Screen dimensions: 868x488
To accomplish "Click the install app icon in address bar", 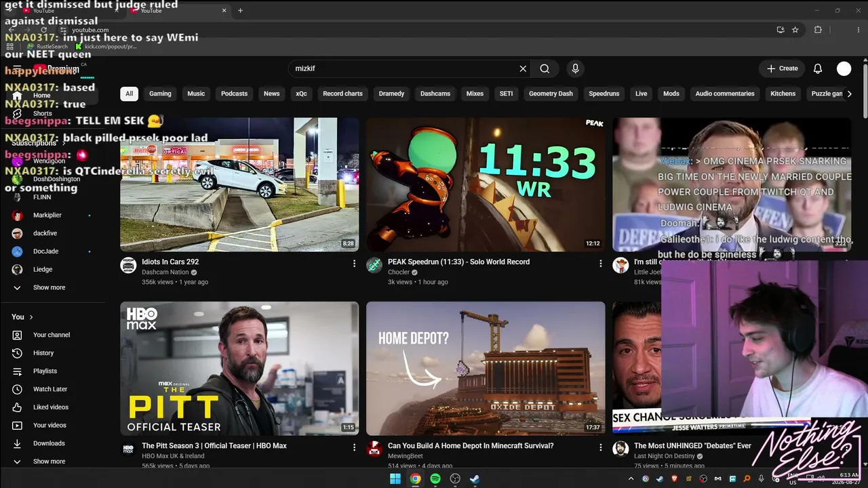I will tap(781, 30).
